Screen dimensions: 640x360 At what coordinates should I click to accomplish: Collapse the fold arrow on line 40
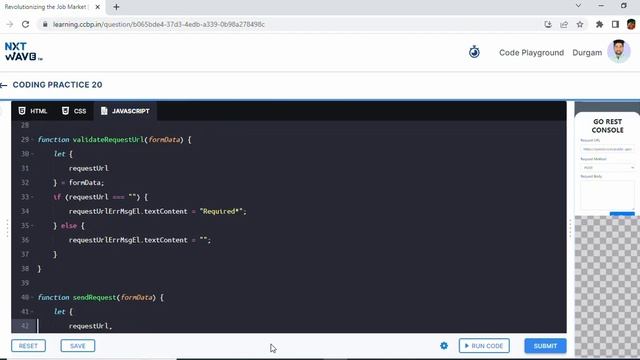32,298
